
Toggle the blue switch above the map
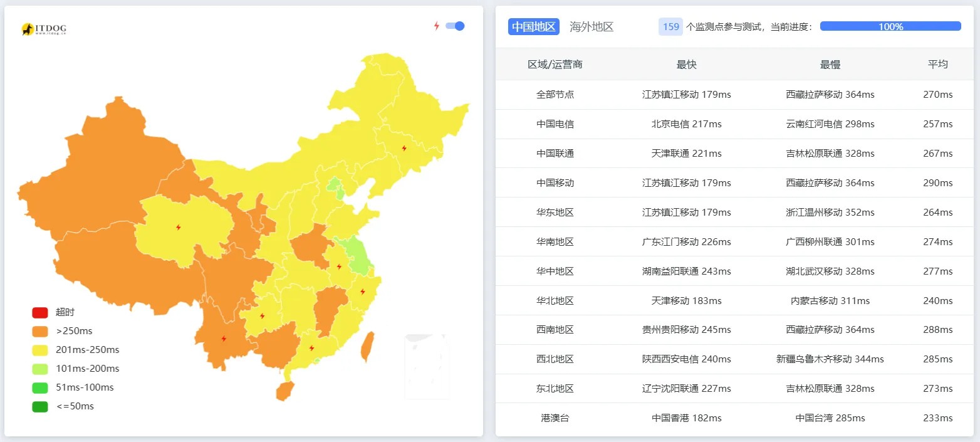point(454,26)
